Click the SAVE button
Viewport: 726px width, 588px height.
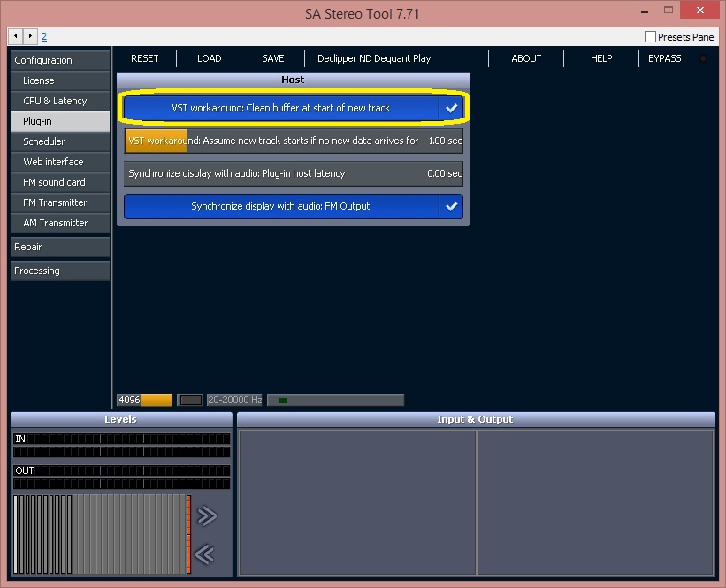[x=272, y=58]
